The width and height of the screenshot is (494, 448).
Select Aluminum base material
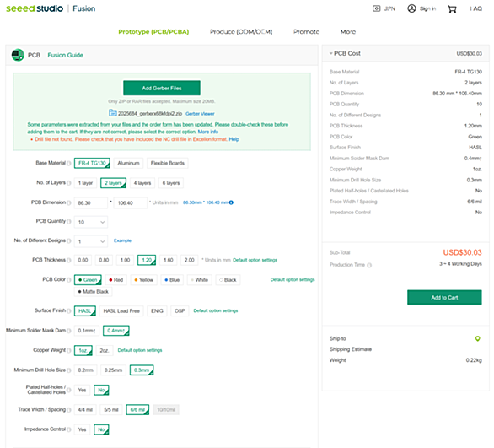point(128,163)
